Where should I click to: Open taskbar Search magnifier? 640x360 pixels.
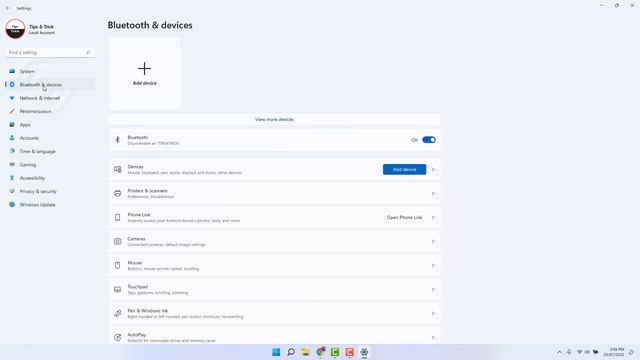(291, 352)
